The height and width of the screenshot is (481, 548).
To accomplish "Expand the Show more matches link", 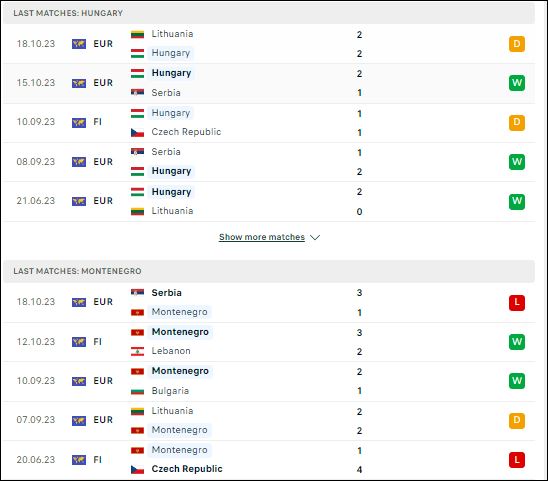I will 262,237.
